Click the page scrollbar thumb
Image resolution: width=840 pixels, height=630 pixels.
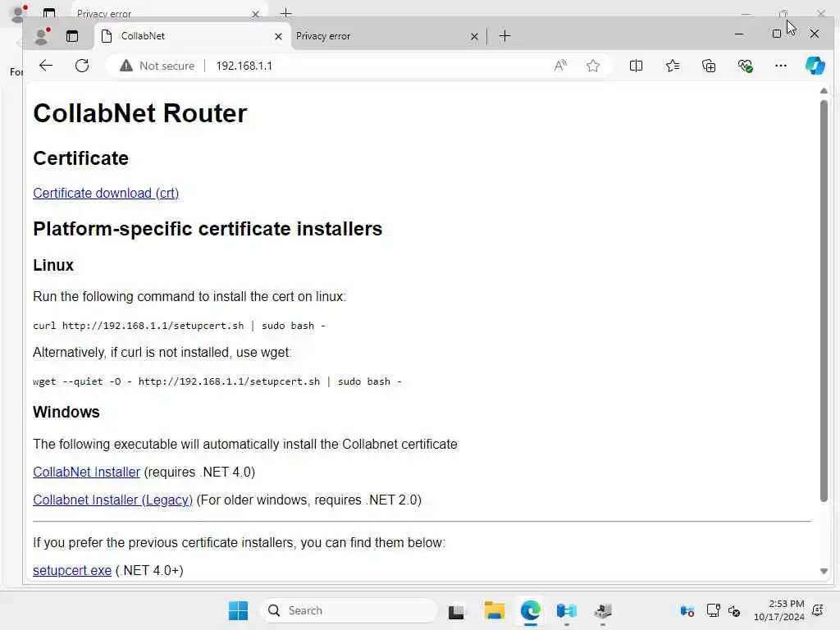click(824, 300)
